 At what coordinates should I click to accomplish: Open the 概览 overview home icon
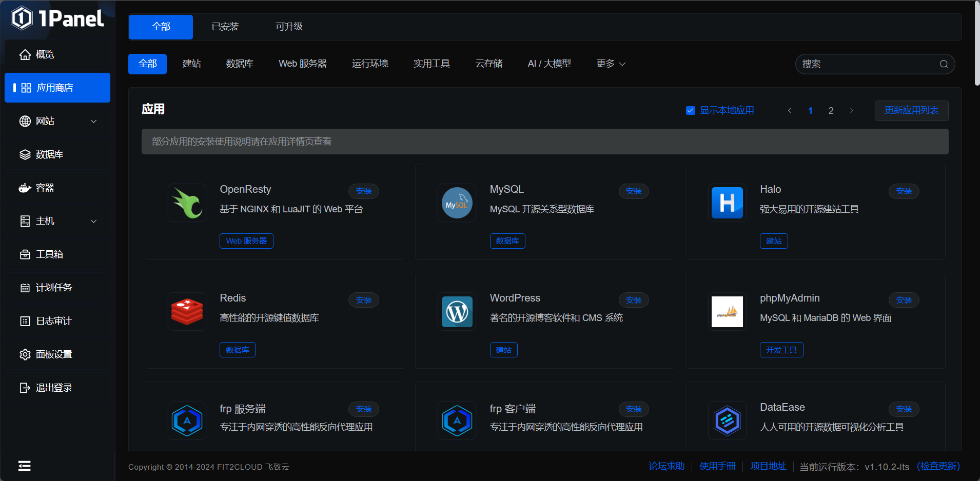tap(25, 54)
